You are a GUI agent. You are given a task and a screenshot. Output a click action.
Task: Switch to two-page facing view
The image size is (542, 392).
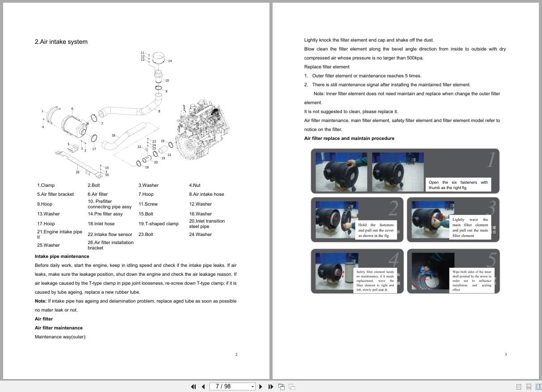point(538,387)
